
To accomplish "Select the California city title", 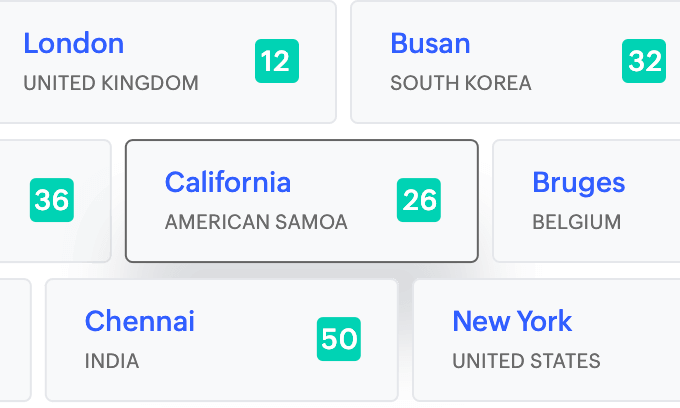I will coord(228,182).
